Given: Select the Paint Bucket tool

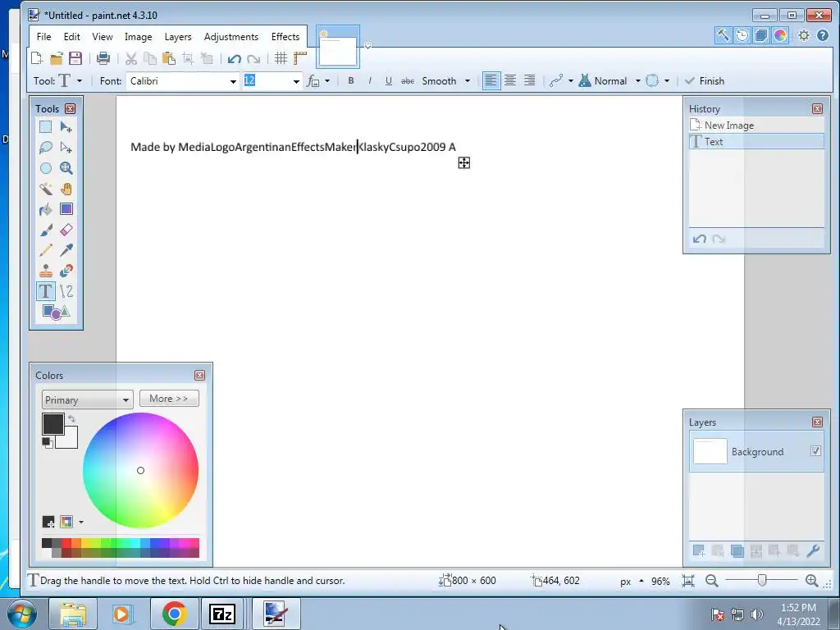Looking at the screenshot, I should (46, 209).
